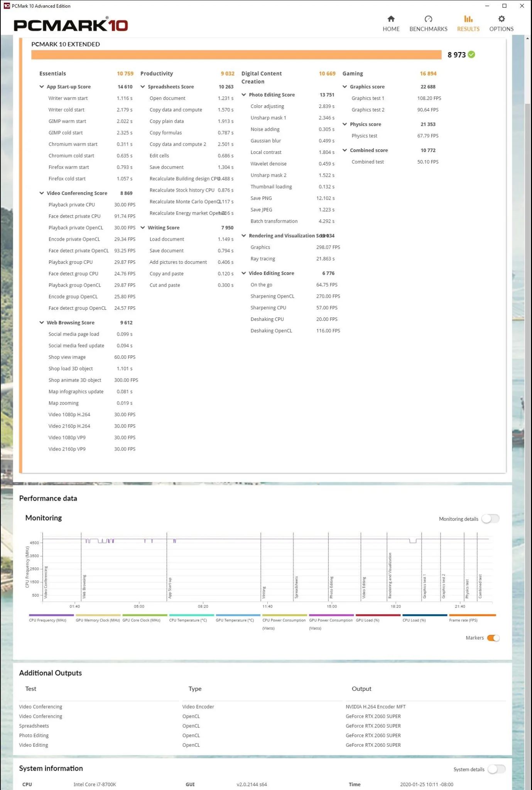This screenshot has height=790, width=532.
Task: Click the Productivity score 9 032
Action: pyautogui.click(x=228, y=74)
